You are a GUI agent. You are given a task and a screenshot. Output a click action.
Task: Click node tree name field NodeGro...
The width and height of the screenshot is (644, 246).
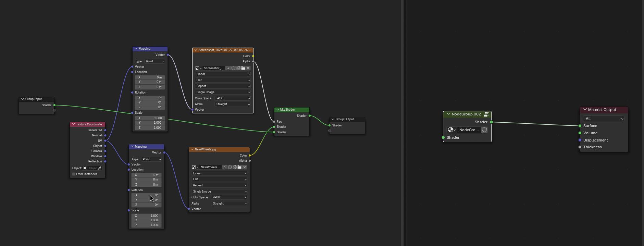(469, 130)
